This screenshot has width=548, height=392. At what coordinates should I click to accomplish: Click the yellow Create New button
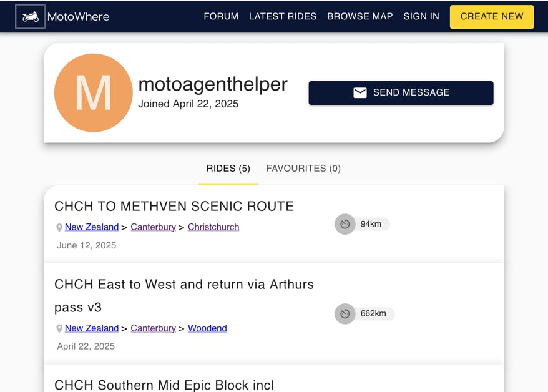[492, 17]
